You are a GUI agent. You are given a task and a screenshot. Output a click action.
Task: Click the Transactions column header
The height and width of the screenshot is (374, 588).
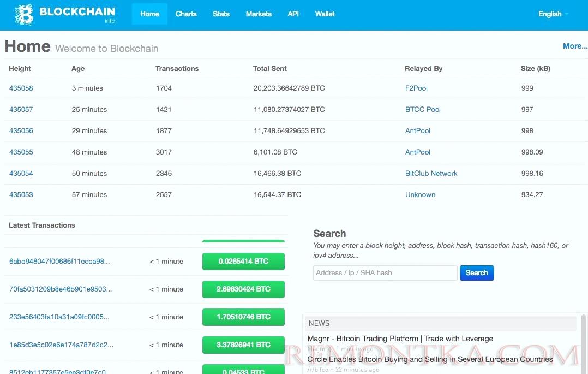pyautogui.click(x=177, y=69)
